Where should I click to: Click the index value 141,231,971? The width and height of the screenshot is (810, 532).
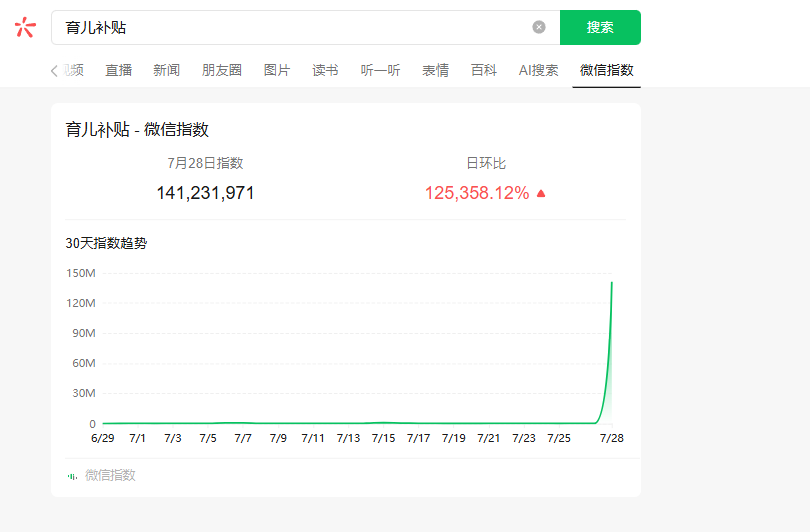[205, 193]
